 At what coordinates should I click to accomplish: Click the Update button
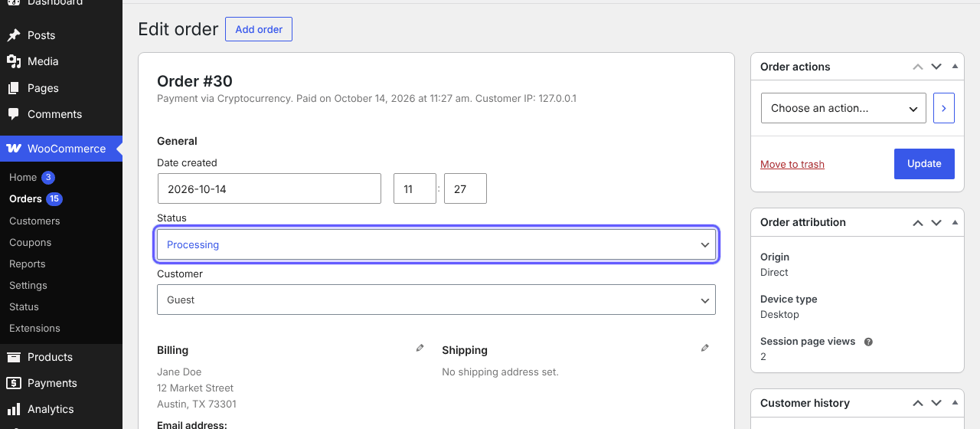tap(924, 164)
